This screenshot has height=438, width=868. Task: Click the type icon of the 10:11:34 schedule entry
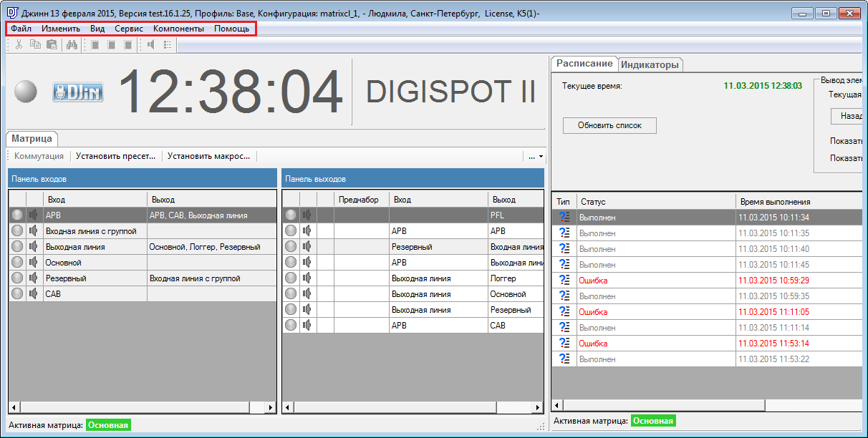pyautogui.click(x=564, y=218)
